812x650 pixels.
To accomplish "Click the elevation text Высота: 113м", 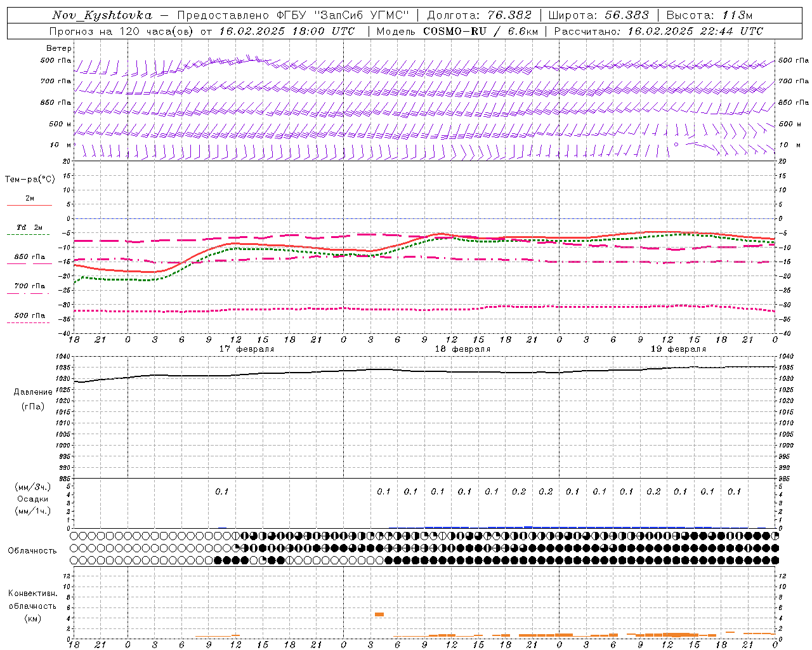I will tap(709, 15).
